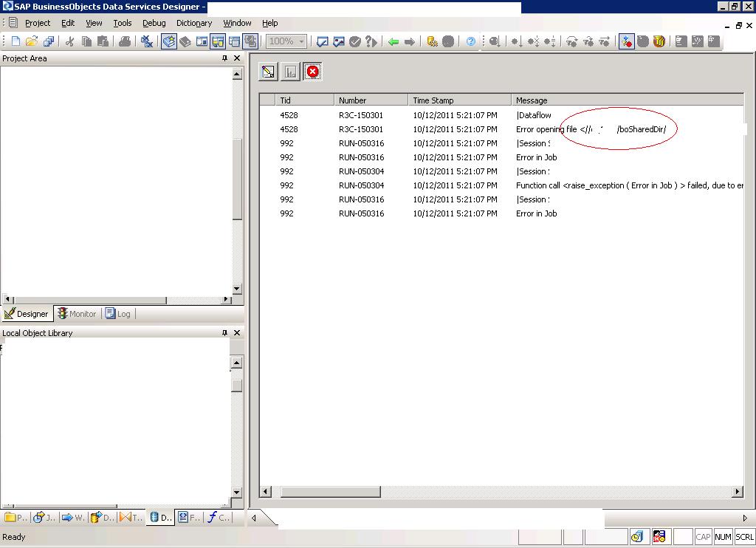
Task: Click the red X error log button
Action: coord(312,72)
